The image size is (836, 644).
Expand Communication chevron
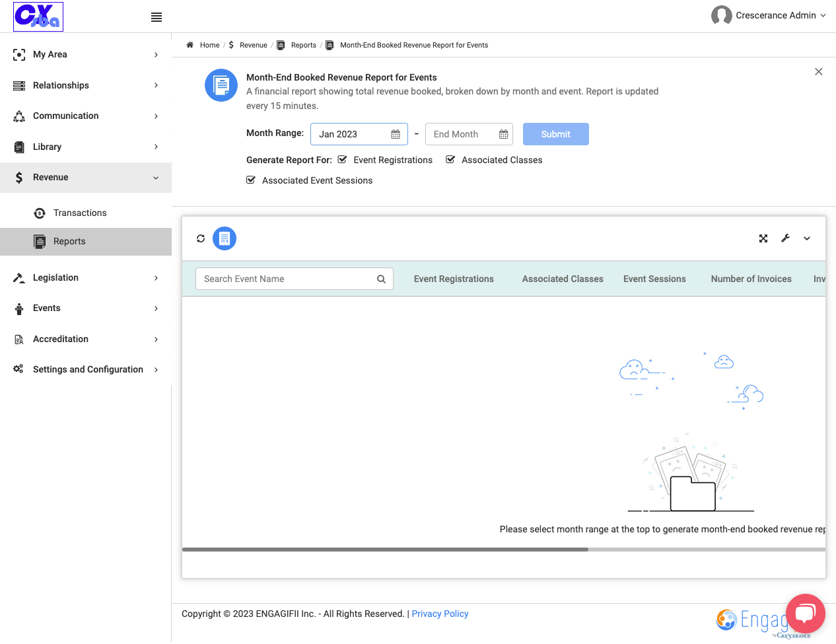coord(156,116)
